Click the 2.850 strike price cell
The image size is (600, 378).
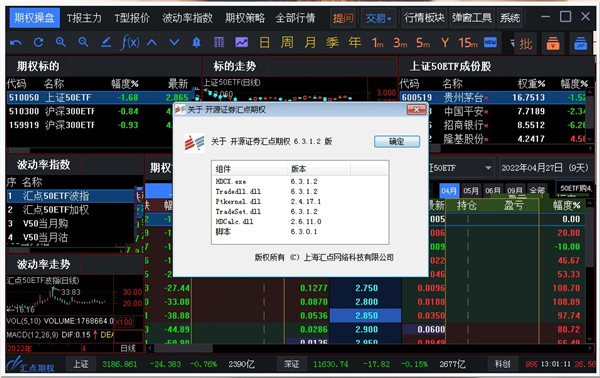pos(365,316)
